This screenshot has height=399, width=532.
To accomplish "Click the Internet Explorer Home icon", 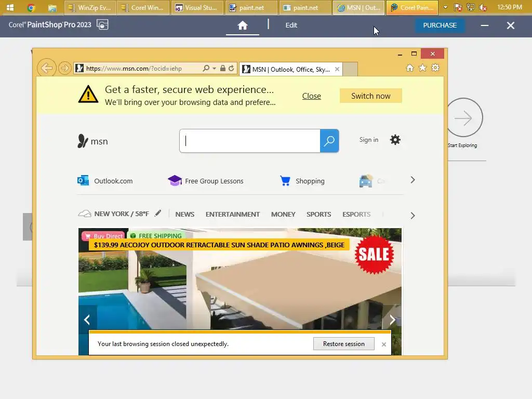I will point(410,68).
